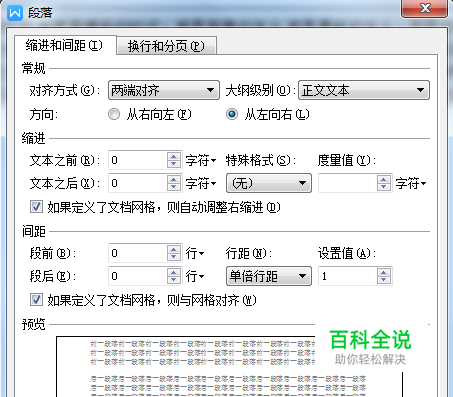Open the 对齐方式 dropdown showing 两端对齐

point(164,90)
